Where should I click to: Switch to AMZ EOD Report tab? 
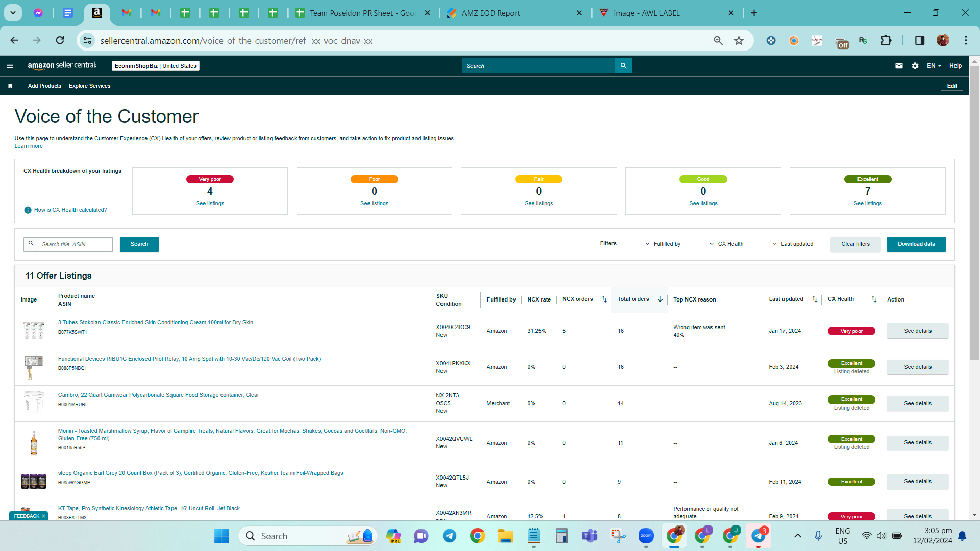pyautogui.click(x=514, y=13)
